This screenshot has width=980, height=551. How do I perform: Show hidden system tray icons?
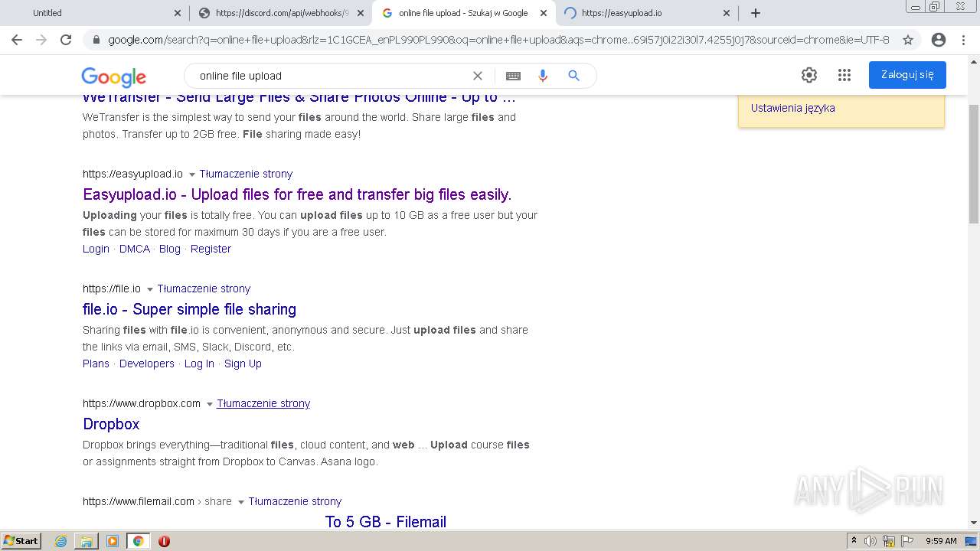pyautogui.click(x=854, y=541)
